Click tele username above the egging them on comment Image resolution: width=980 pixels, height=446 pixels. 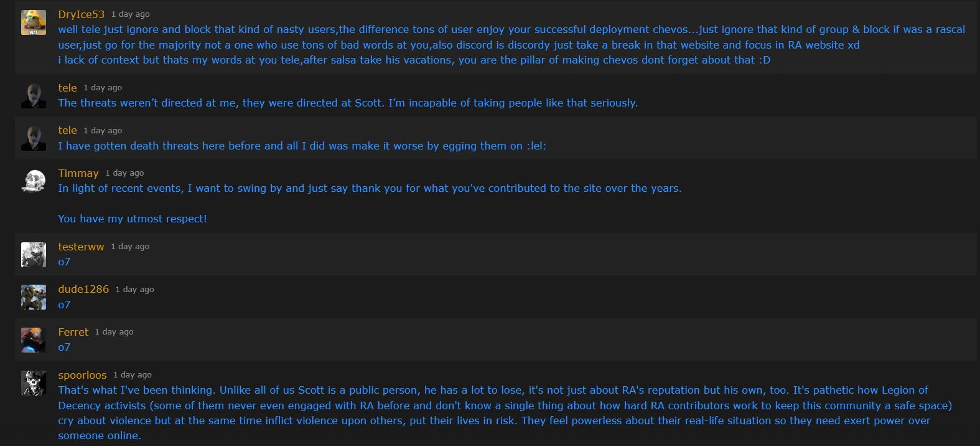point(68,130)
